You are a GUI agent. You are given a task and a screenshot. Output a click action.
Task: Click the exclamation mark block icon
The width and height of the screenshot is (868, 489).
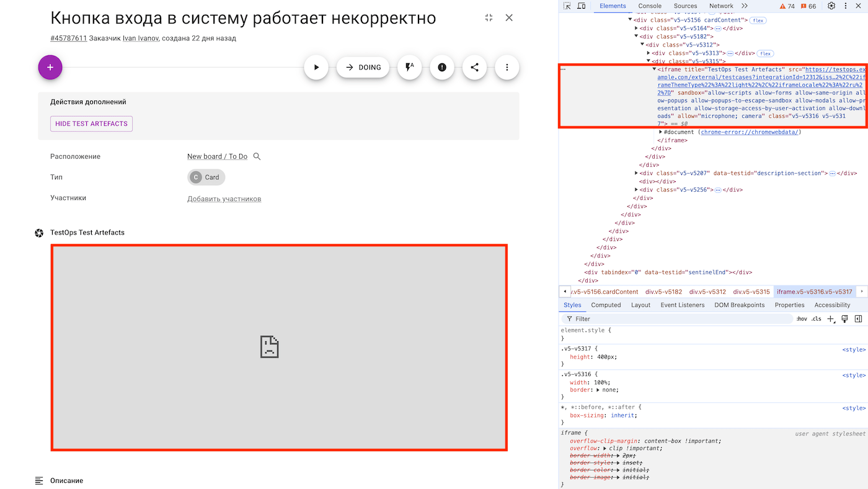(x=442, y=67)
